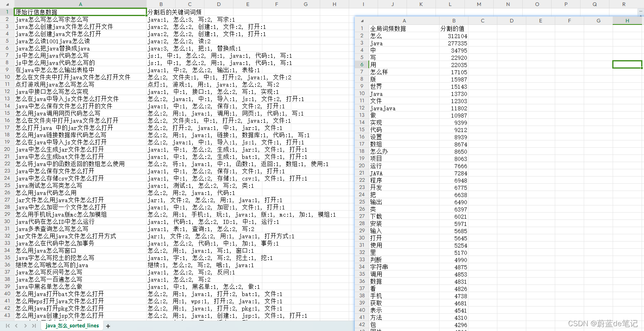Screen dimensions: 644x331
Task: Select column B header in the left sheet
Action: click(x=161, y=4)
